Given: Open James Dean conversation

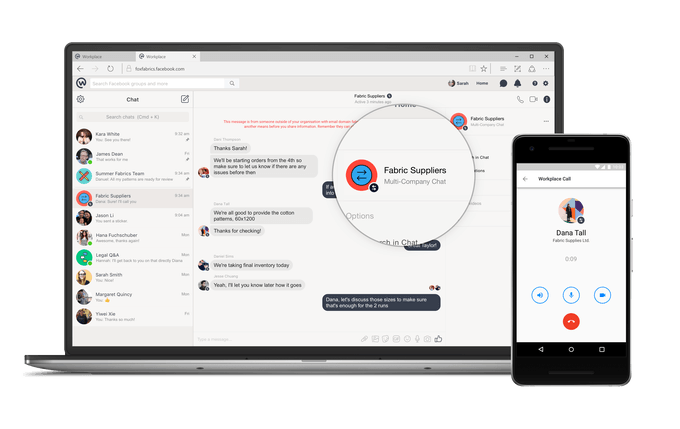Looking at the screenshot, I should coord(133,156).
